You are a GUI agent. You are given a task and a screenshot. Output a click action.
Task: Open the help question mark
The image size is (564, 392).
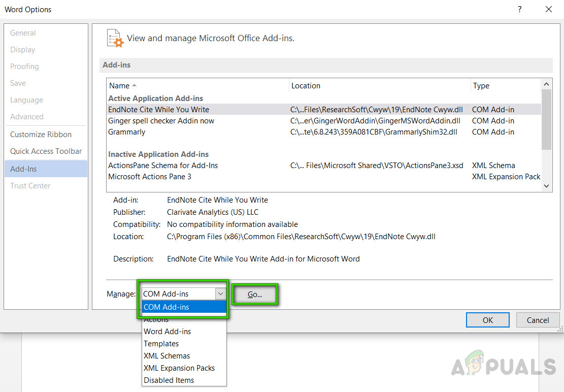click(x=520, y=9)
